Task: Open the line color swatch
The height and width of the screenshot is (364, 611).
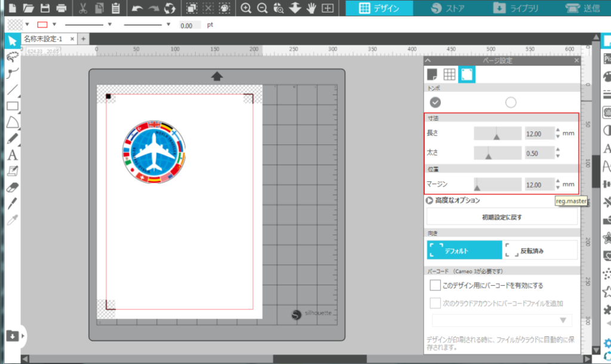Action: click(x=42, y=24)
